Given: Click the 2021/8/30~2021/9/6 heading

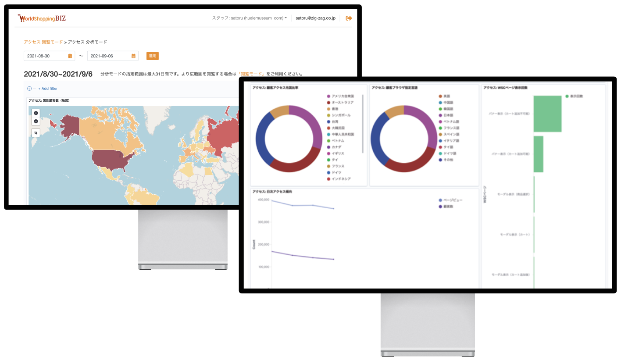Looking at the screenshot, I should click(58, 74).
